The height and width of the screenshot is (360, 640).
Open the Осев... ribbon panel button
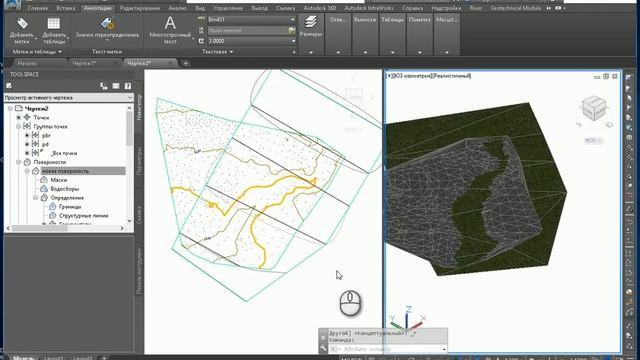coord(338,34)
